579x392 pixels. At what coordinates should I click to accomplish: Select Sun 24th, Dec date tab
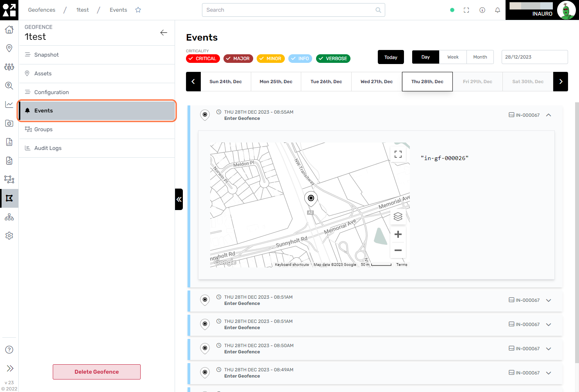tap(226, 82)
